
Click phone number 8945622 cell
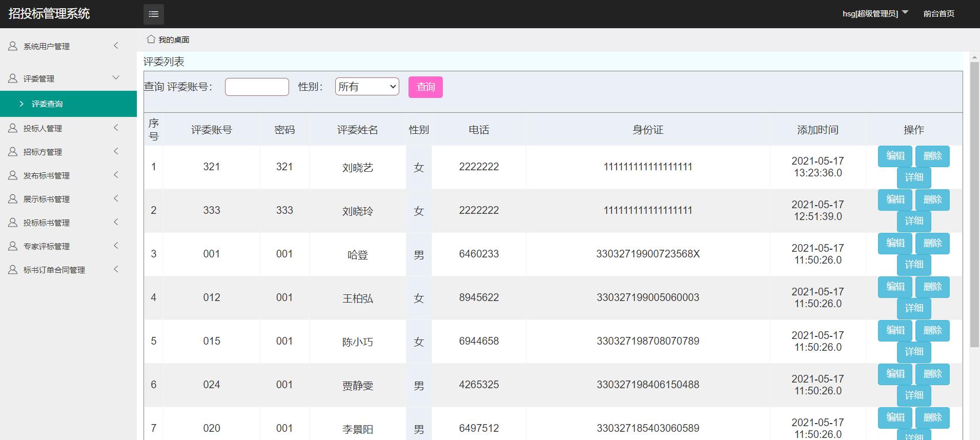point(479,297)
